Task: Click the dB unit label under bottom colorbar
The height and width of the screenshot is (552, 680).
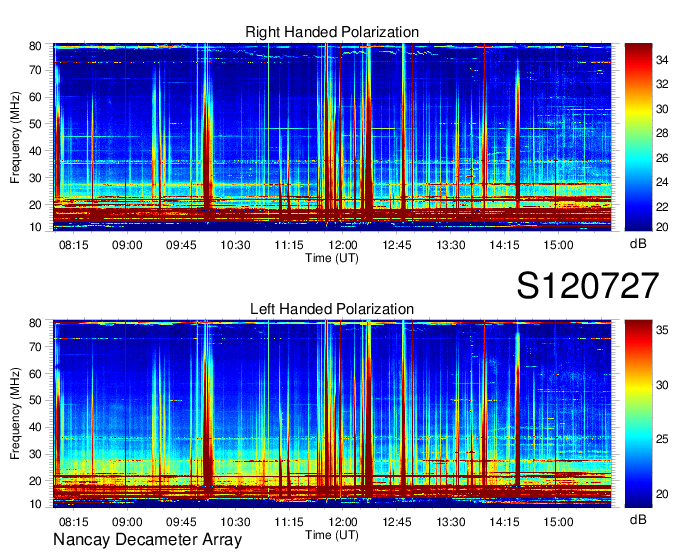Action: [x=638, y=519]
